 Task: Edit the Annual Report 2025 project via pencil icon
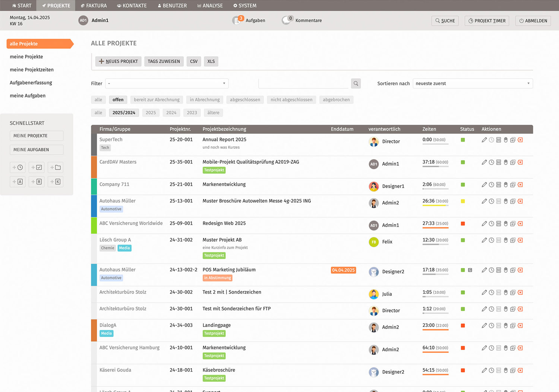484,140
